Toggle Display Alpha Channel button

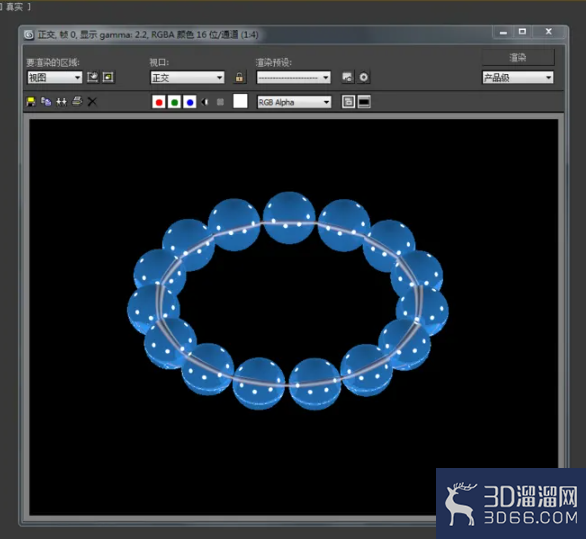click(x=205, y=102)
